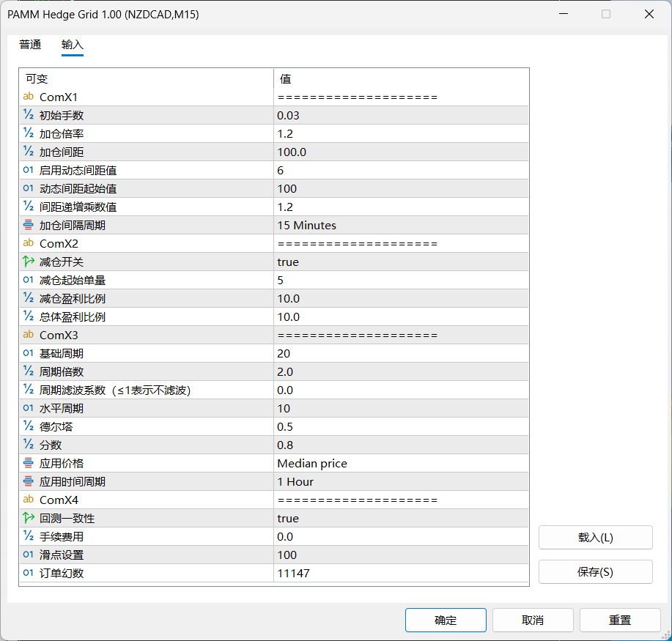The image size is (672, 641).
Task: Select the 德尔塔 value 0.5
Action: pyautogui.click(x=401, y=427)
